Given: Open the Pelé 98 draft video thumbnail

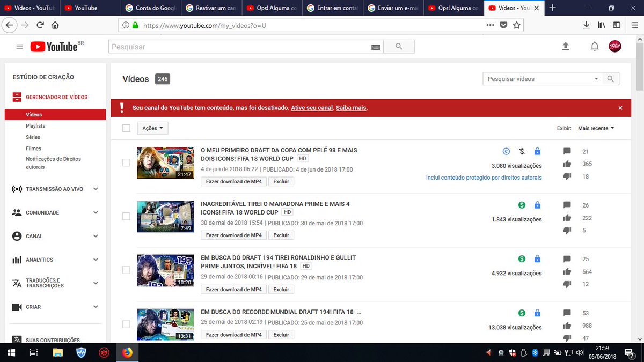Looking at the screenshot, I should pyautogui.click(x=165, y=162).
